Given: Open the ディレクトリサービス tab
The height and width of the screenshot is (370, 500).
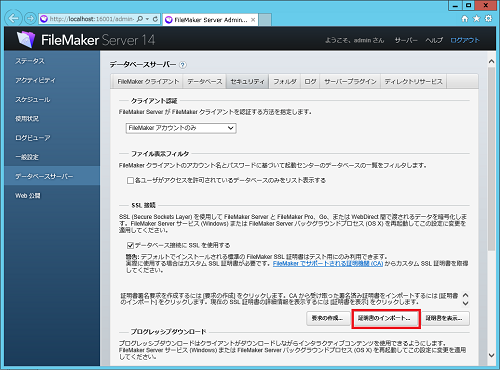Looking at the screenshot, I should 413,82.
